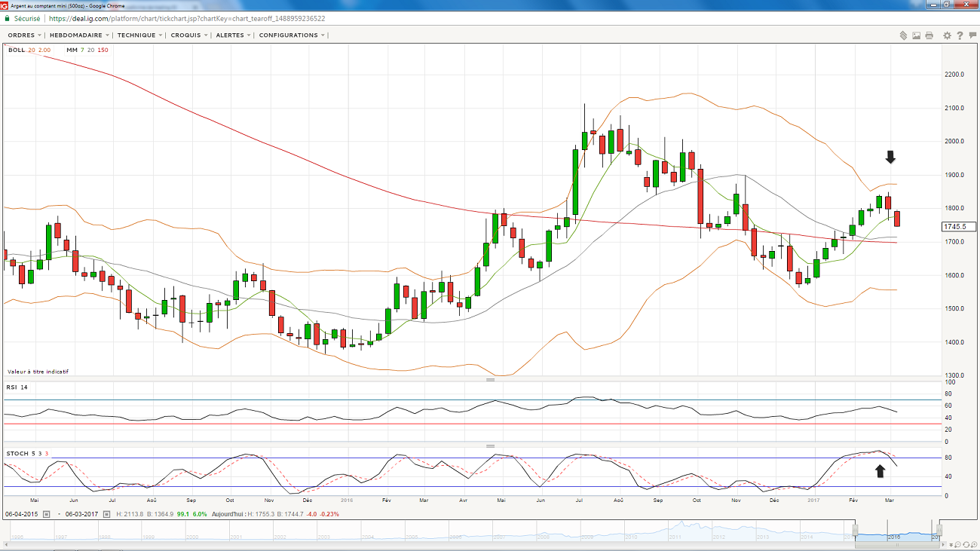The image size is (980, 551).
Task: Open the chart layers icon
Action: (x=903, y=35)
